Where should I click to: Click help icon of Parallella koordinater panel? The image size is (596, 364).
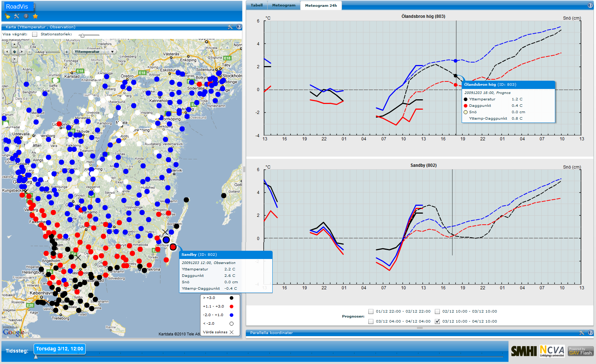point(590,333)
